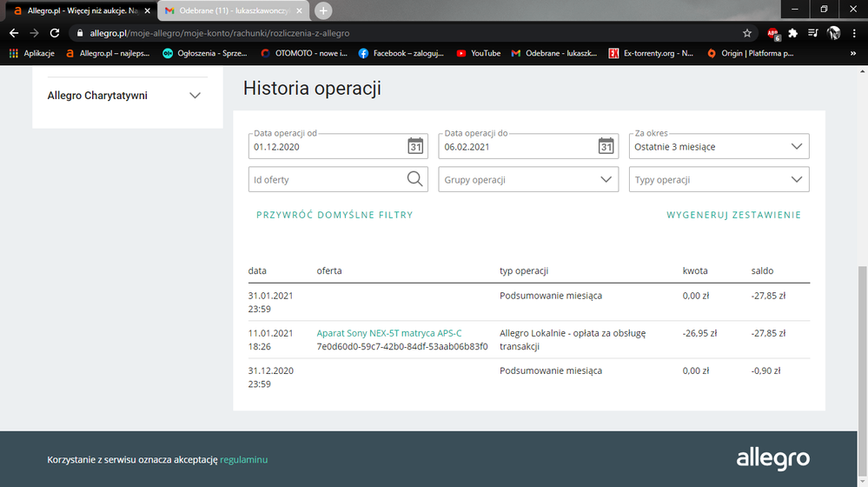Select saldo value '-0,90 zł'
This screenshot has height=487, width=868.
pyautogui.click(x=765, y=370)
